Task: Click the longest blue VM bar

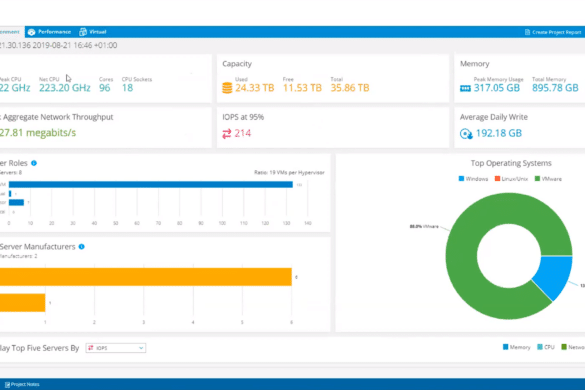Action: (151, 184)
